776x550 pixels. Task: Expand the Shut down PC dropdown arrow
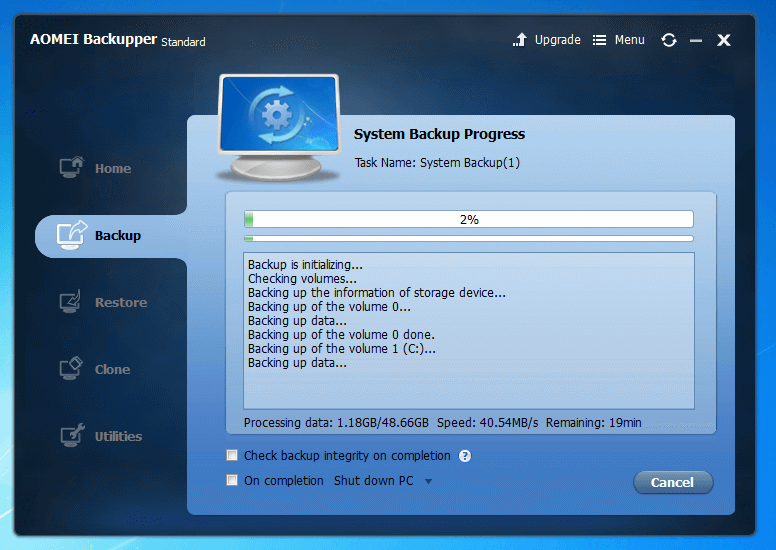428,481
